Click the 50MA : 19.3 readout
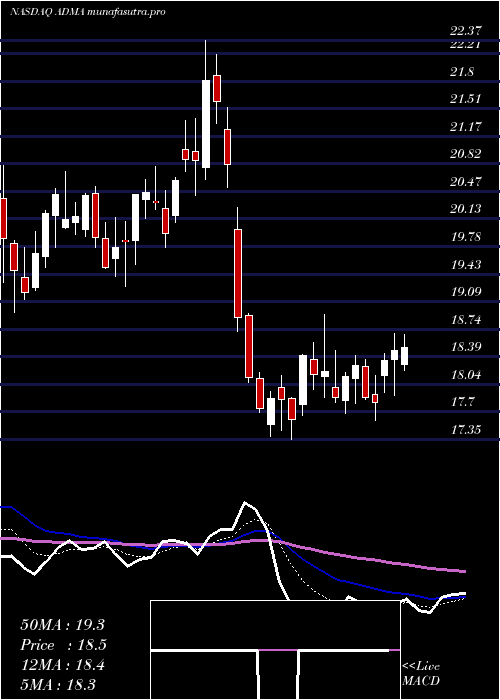The image size is (500, 700). click(62, 625)
